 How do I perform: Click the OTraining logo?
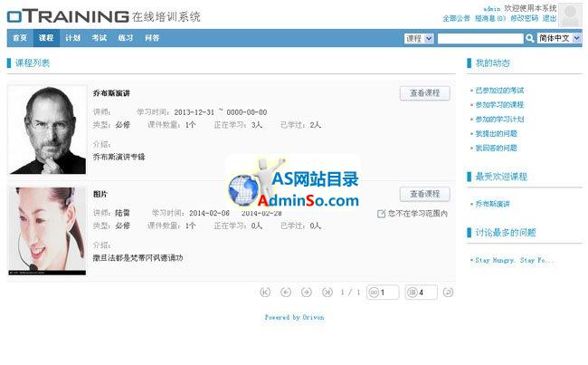click(68, 16)
